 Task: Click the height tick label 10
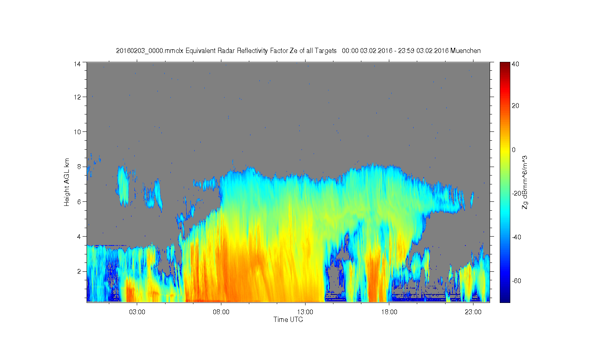[x=78, y=132]
